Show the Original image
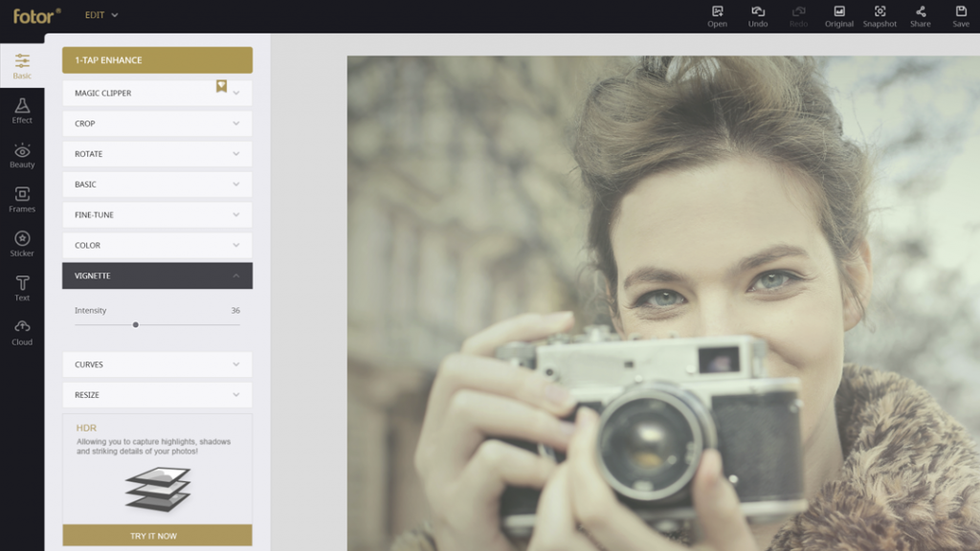The image size is (980, 551). [x=838, y=16]
